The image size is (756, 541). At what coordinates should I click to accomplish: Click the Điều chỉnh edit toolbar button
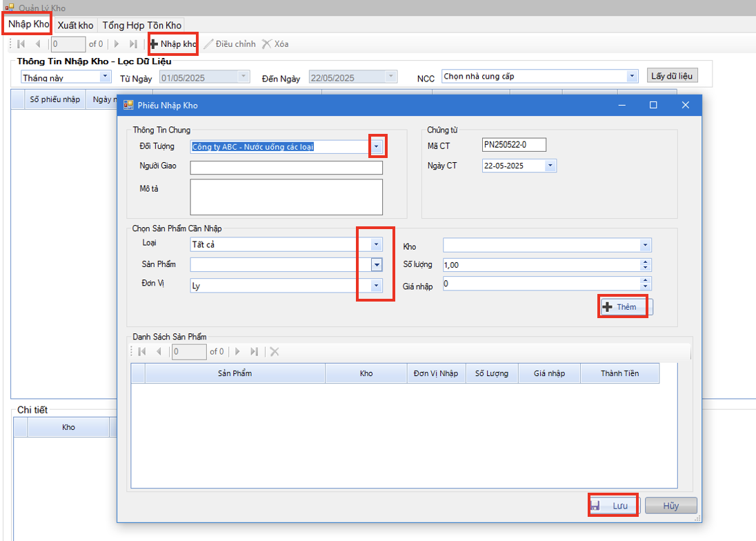pos(230,44)
